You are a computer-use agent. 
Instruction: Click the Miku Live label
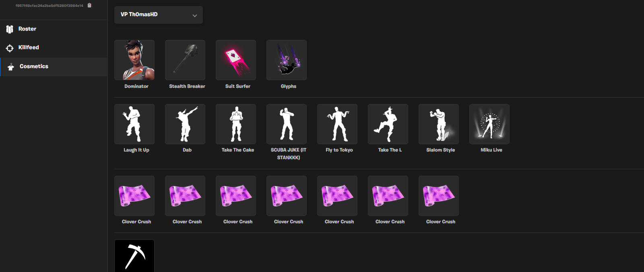pyautogui.click(x=491, y=150)
